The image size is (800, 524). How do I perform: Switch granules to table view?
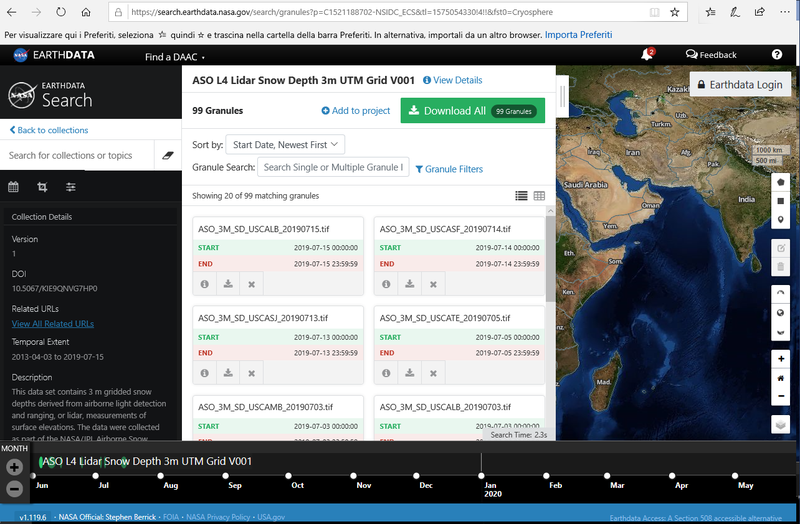point(539,196)
